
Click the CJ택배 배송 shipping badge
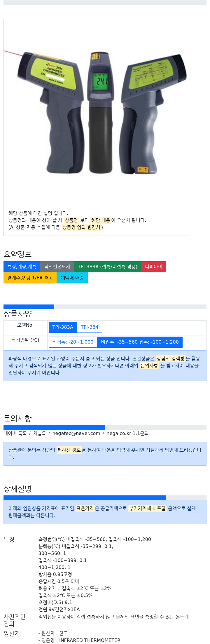(72, 278)
